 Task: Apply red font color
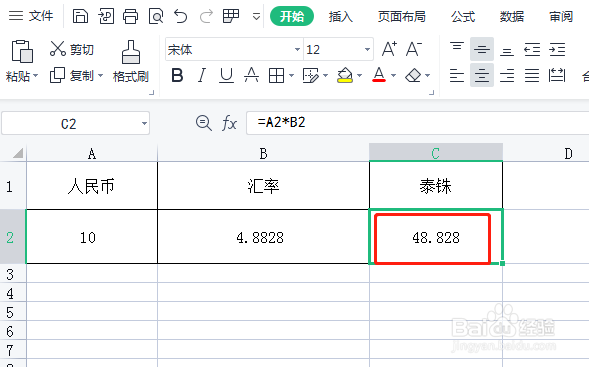[x=379, y=75]
